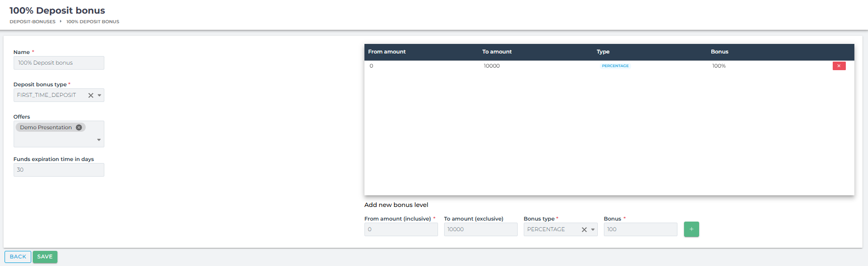Screen dimensions: 868x266
Task: Click the From amount column header
Action: (x=387, y=52)
